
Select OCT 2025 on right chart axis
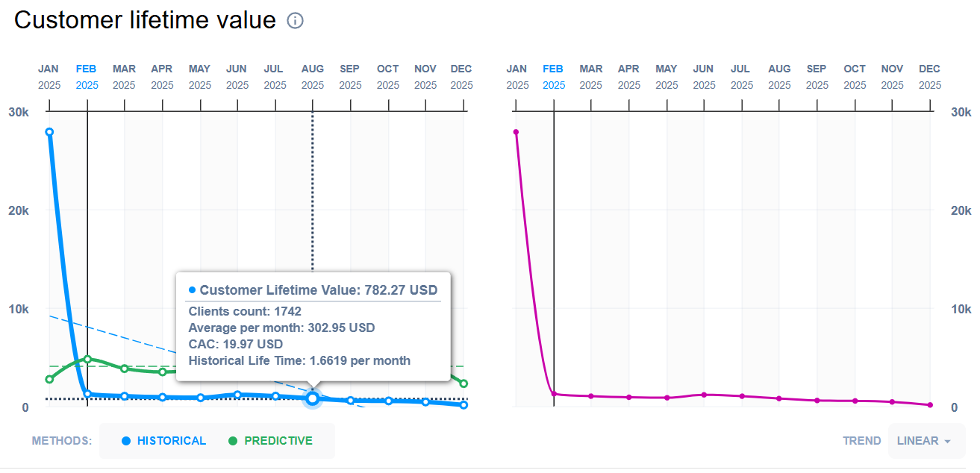(x=855, y=76)
